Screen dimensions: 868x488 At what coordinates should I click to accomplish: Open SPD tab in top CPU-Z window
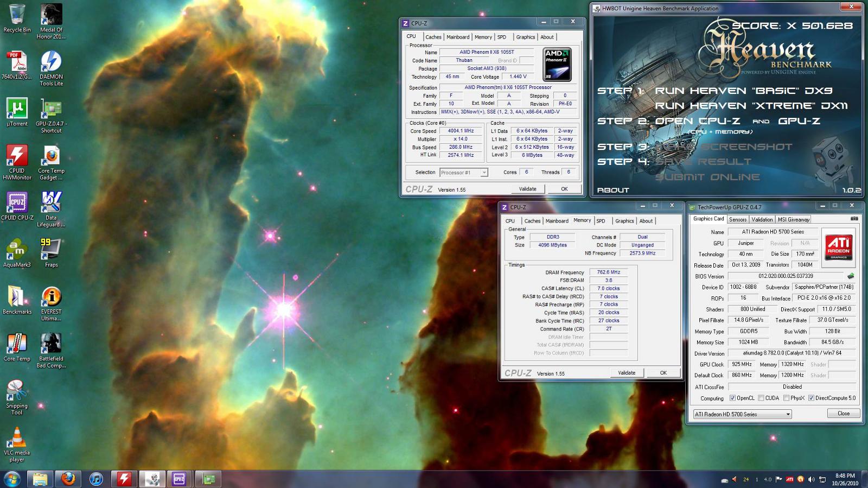click(502, 37)
